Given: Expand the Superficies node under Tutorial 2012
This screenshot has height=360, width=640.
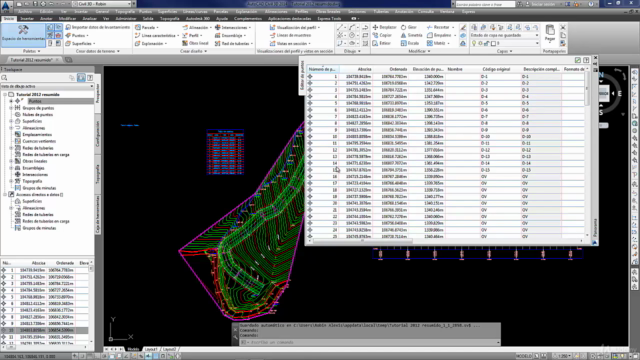Looking at the screenshot, I should point(11,121).
